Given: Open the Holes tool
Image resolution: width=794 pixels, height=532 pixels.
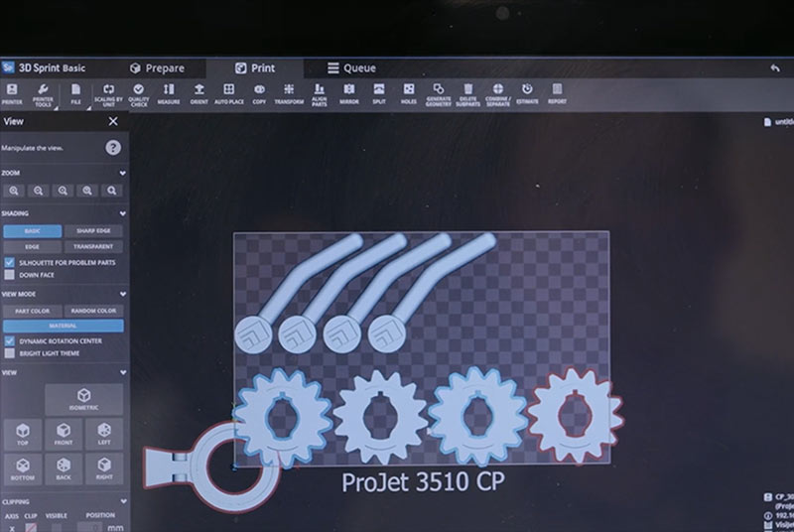Looking at the screenshot, I should tap(409, 94).
